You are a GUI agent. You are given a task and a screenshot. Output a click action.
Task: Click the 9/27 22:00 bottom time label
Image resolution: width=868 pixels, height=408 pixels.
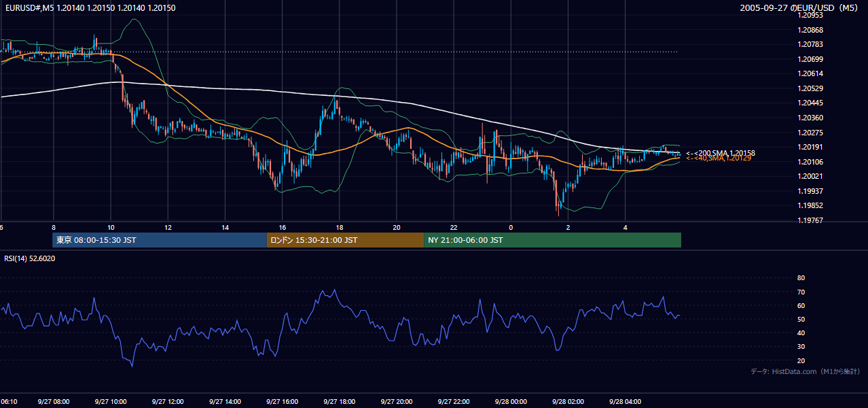pyautogui.click(x=454, y=402)
